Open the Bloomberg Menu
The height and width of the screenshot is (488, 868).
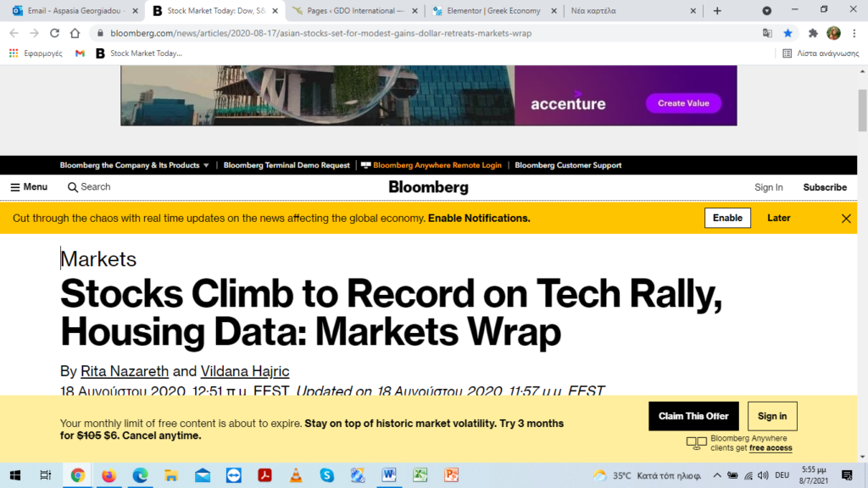pyautogui.click(x=29, y=187)
